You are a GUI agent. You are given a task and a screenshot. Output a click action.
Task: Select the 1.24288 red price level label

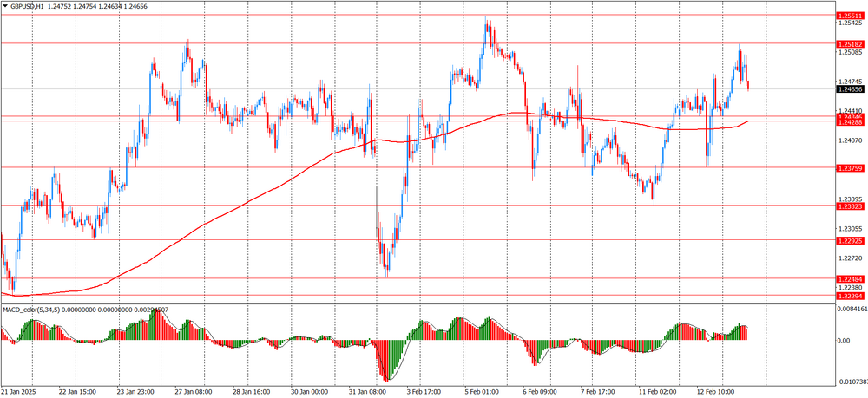pyautogui.click(x=851, y=123)
